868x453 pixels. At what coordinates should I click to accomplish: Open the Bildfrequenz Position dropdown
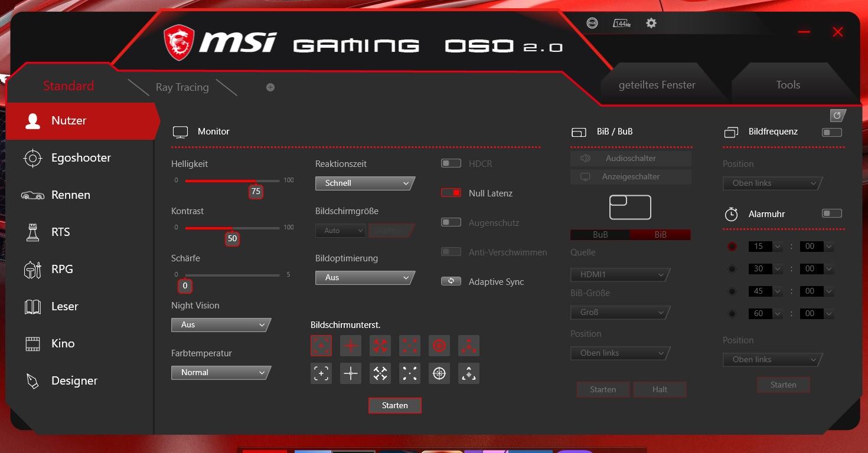[x=772, y=183]
